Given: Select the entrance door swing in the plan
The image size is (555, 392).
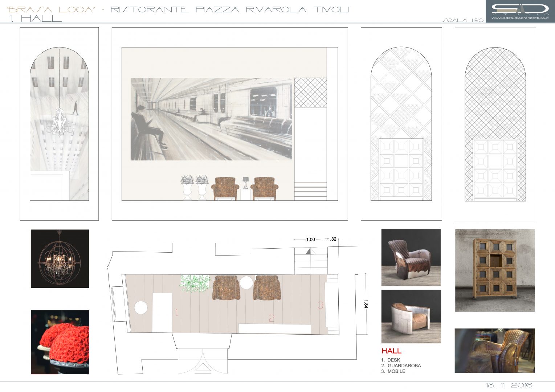Looking at the screenshot, I should click(x=203, y=360).
